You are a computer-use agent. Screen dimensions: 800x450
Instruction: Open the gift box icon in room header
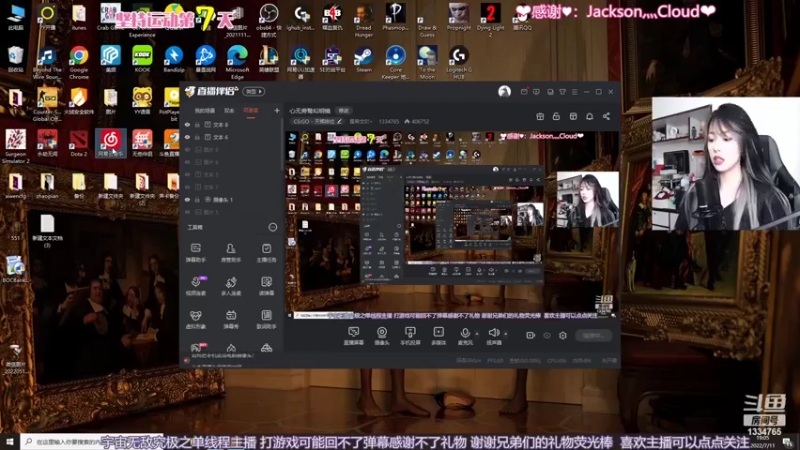point(540,116)
